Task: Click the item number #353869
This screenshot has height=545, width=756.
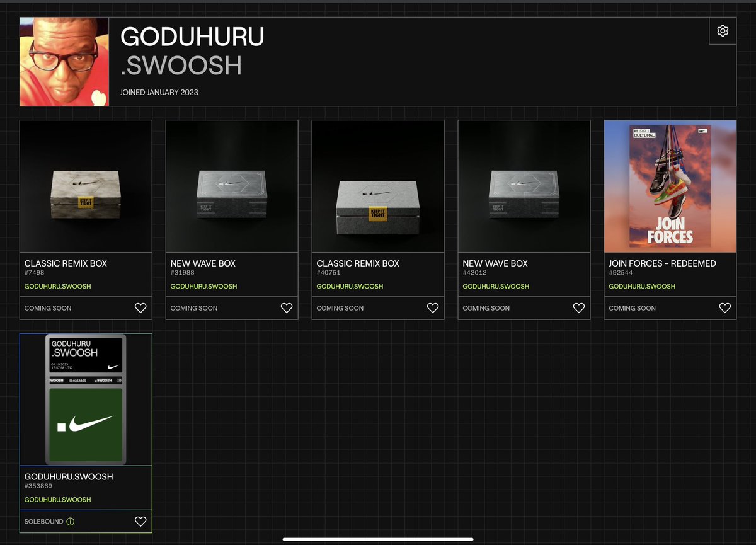Action: tap(38, 487)
